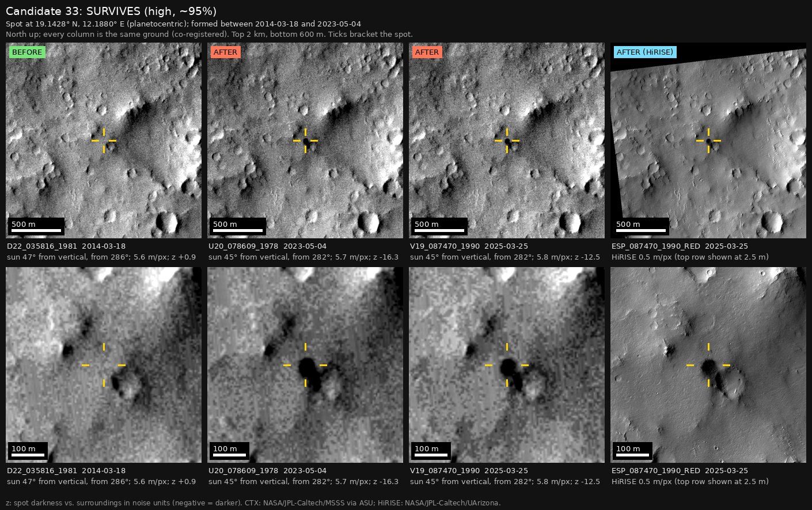The height and width of the screenshot is (510, 812).
Task: Select the "ESP_087470_1990_RED 2025-03-25" caption under the wide-view image
Action: coord(680,246)
